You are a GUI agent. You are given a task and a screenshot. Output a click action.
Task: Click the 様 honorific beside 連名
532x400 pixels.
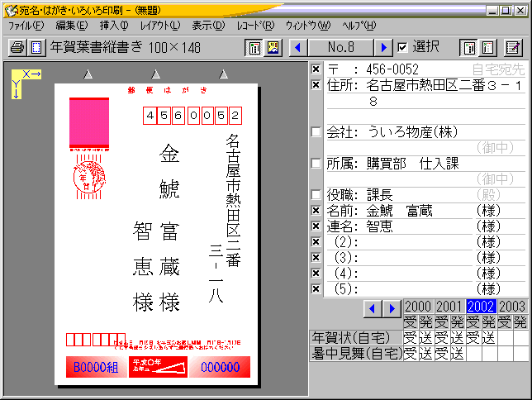tap(488, 226)
